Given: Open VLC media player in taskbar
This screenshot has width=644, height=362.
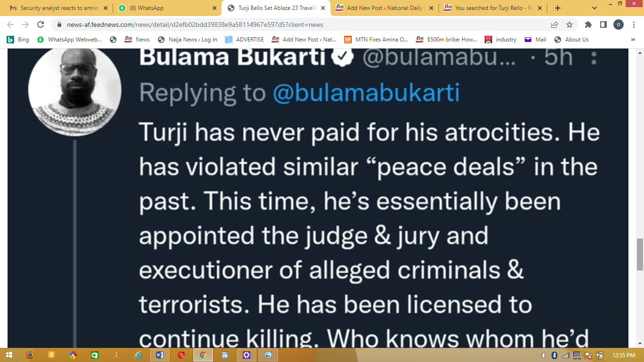Looking at the screenshot, I should pos(116,355).
